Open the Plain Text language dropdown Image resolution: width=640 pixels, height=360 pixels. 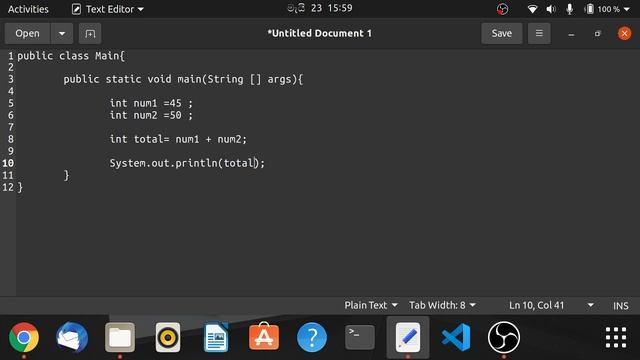point(371,305)
